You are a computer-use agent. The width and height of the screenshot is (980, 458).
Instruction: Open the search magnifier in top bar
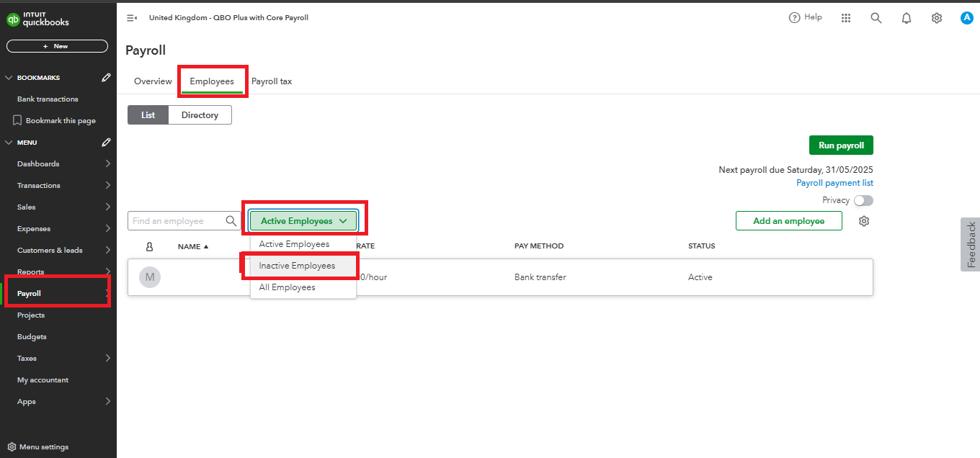tap(876, 18)
